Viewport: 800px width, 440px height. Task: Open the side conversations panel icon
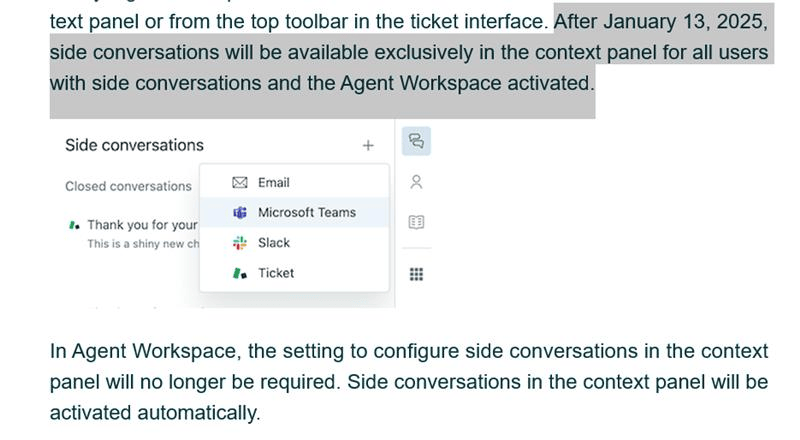coord(416,141)
